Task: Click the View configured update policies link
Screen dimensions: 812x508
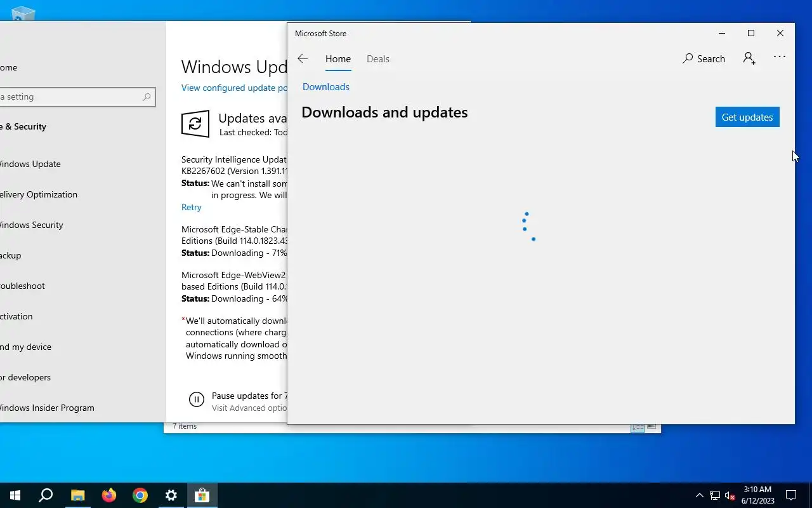Action: pyautogui.click(x=234, y=88)
